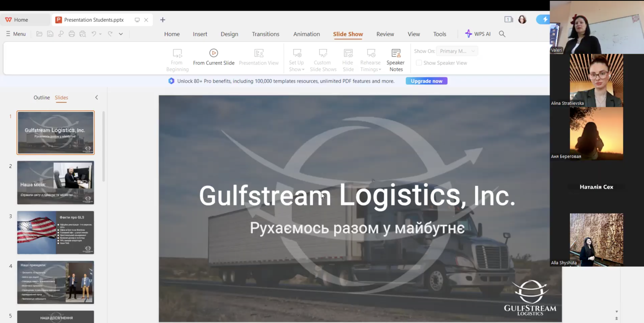Switch to the Design ribbon tab
644x323 pixels.
pyautogui.click(x=229, y=34)
